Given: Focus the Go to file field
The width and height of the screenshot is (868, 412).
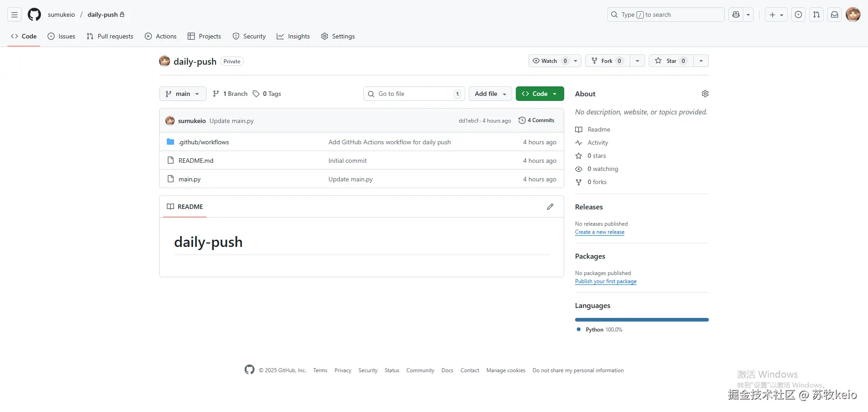Looking at the screenshot, I should (x=414, y=94).
